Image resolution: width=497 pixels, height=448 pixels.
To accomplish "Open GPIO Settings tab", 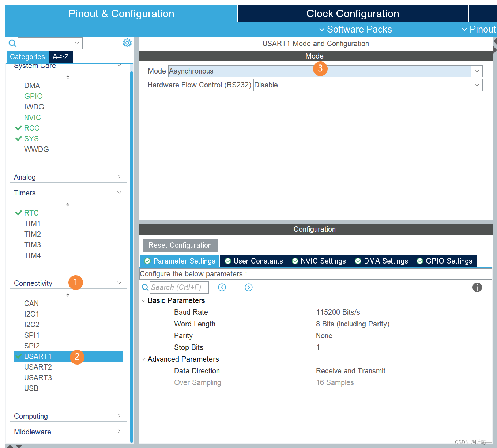I will click(444, 261).
